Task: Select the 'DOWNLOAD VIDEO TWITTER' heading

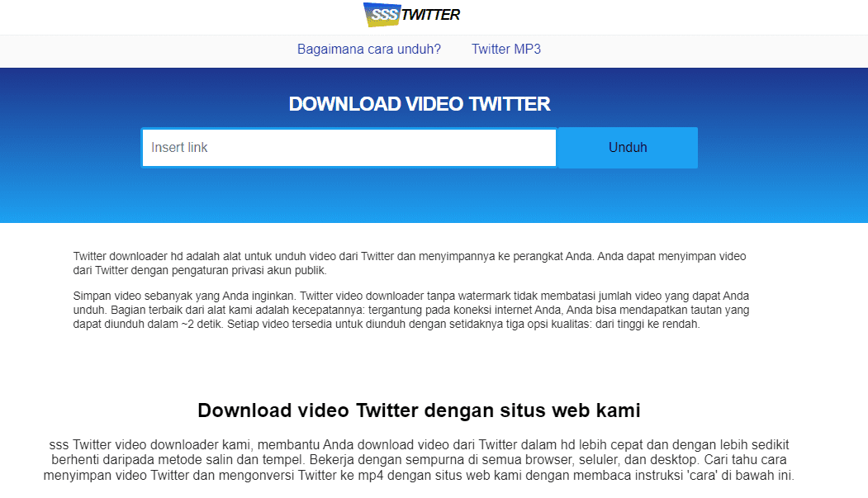Action: 420,104
